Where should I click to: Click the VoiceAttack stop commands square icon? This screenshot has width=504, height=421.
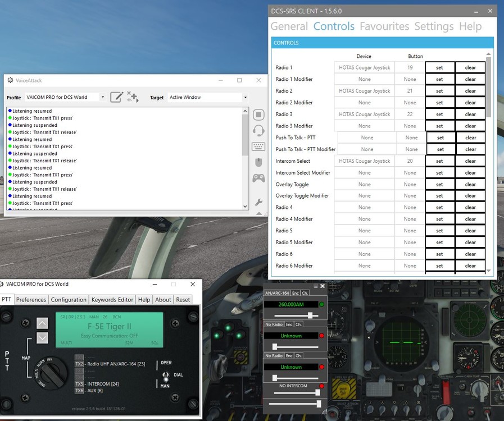click(258, 115)
